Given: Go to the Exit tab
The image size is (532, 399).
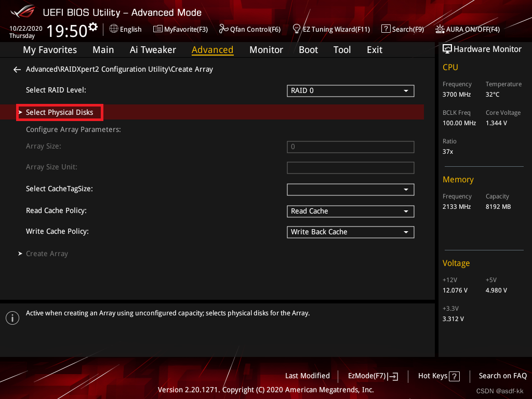Looking at the screenshot, I should click(375, 50).
